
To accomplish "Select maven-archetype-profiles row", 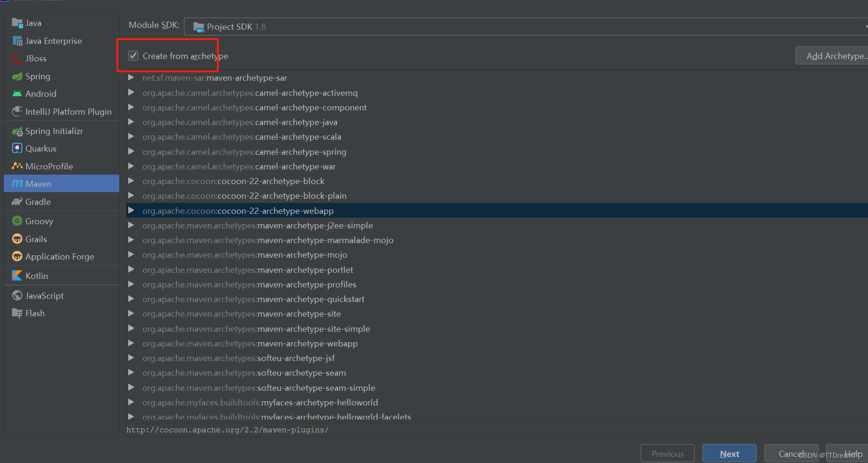I will [x=497, y=284].
